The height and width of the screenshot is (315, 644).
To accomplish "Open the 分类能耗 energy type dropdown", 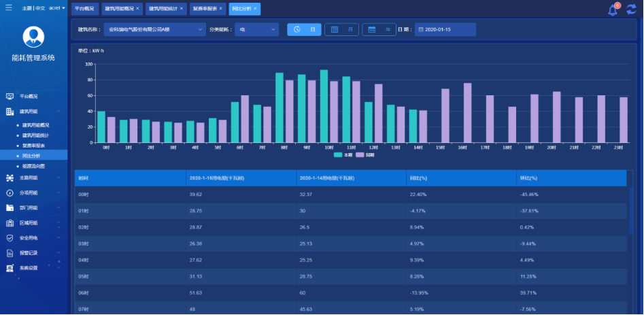I will (x=256, y=30).
